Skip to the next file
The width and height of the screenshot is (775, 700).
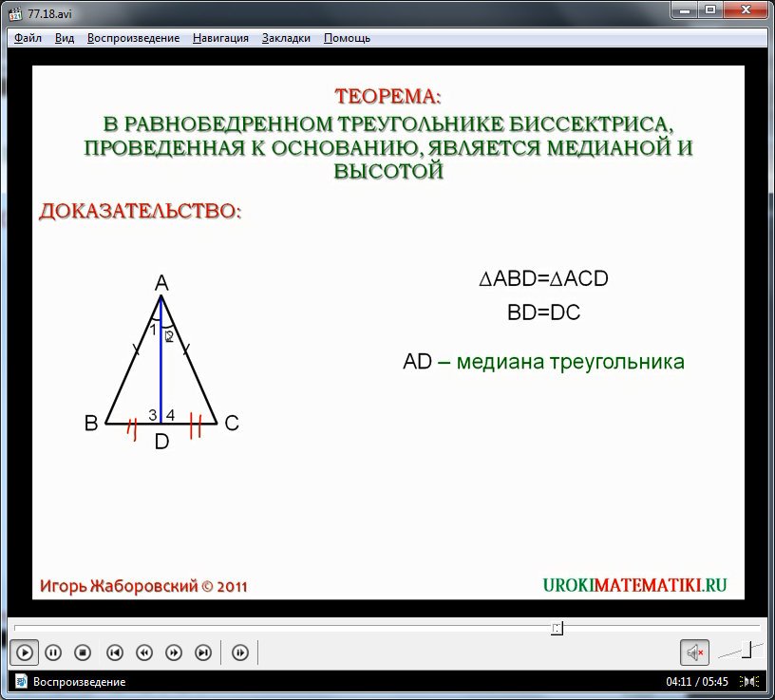(x=203, y=653)
